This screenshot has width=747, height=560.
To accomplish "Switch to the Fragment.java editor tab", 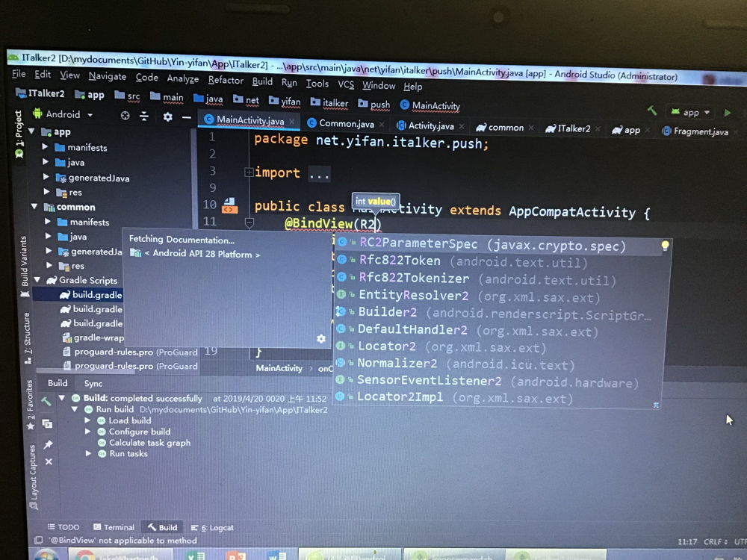I will pyautogui.click(x=699, y=131).
